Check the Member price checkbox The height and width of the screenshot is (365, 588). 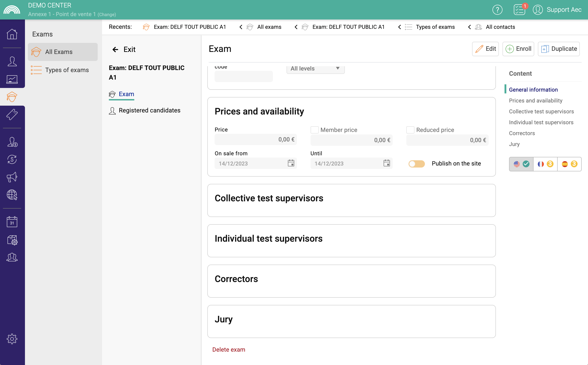click(x=314, y=130)
